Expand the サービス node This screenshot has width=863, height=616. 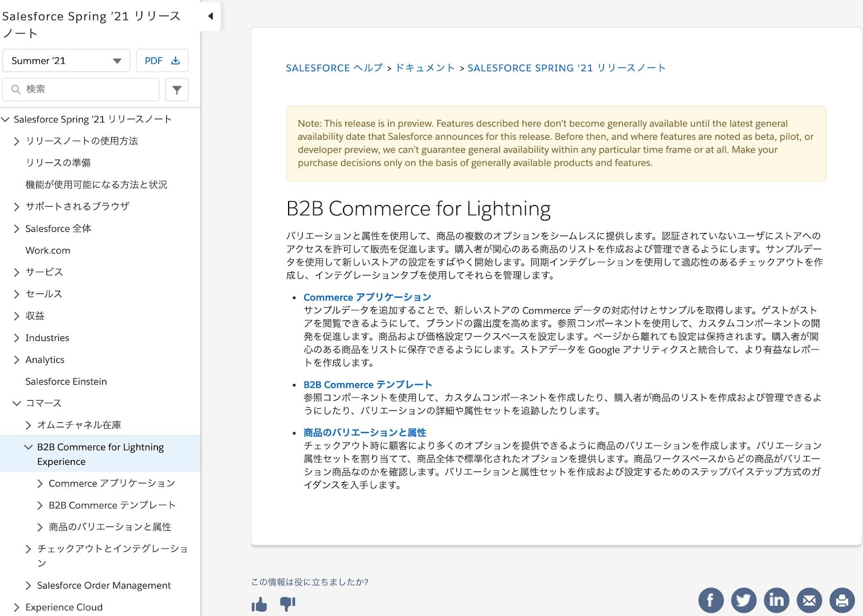[16, 272]
